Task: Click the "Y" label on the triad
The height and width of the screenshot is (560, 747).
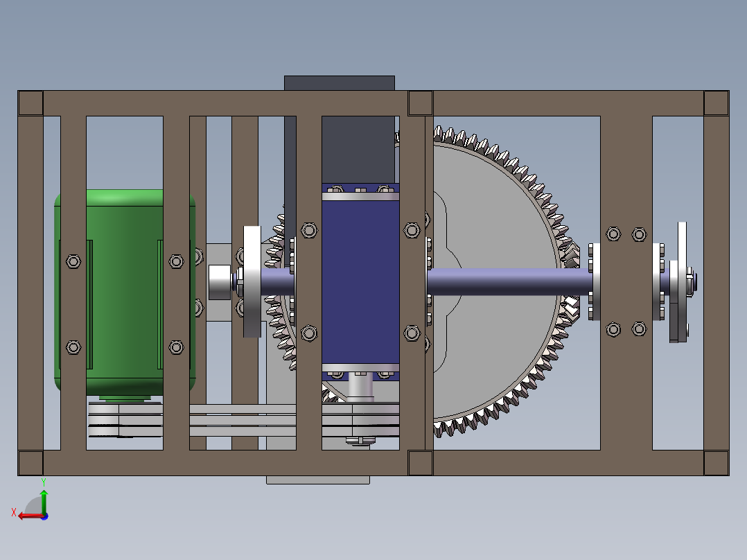Action: [x=44, y=482]
